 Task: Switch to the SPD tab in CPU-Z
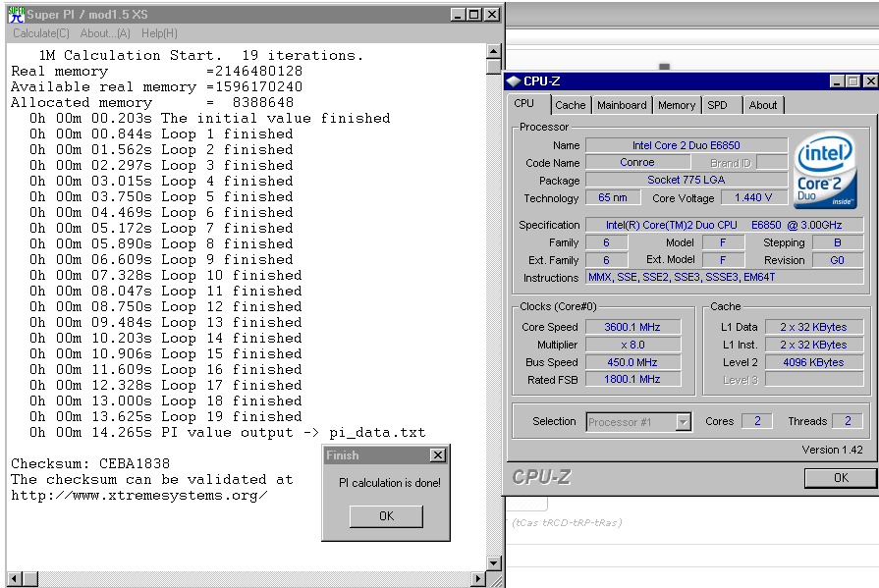[717, 105]
